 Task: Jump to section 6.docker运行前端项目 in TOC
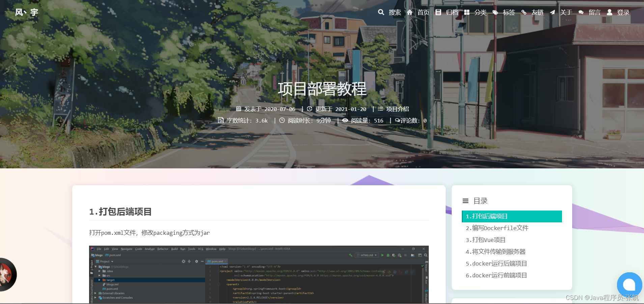[x=496, y=275]
